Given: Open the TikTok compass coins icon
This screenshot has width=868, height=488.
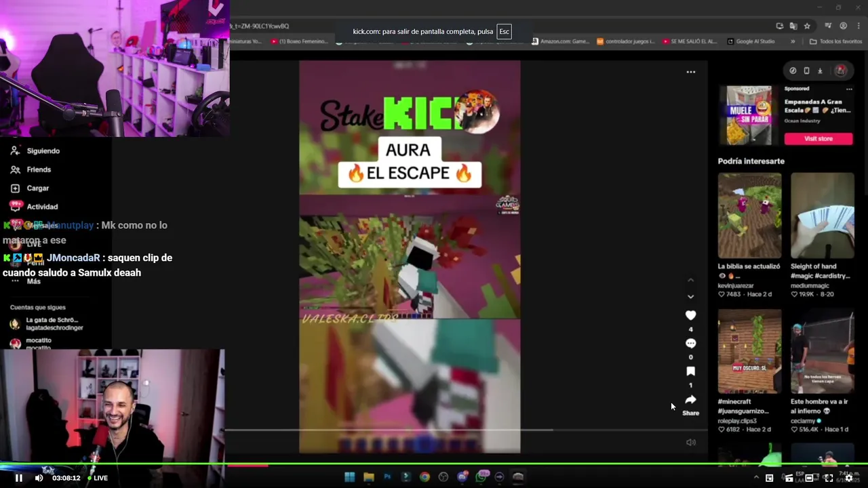Looking at the screenshot, I should point(793,70).
